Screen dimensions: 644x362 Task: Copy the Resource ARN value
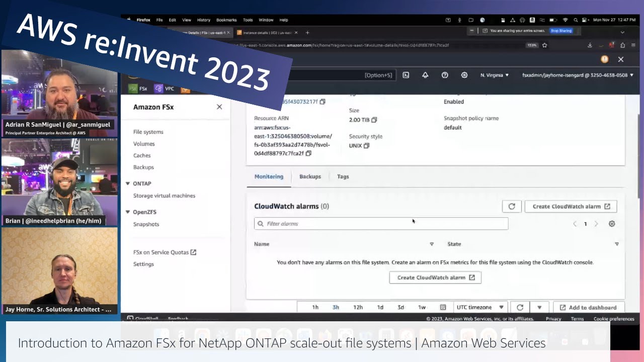tap(308, 153)
